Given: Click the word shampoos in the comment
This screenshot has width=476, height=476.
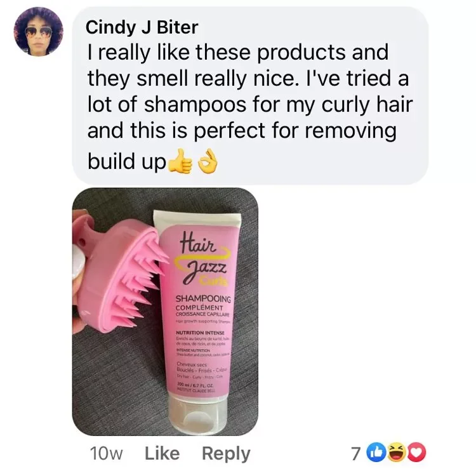Looking at the screenshot, I should click(195, 105).
